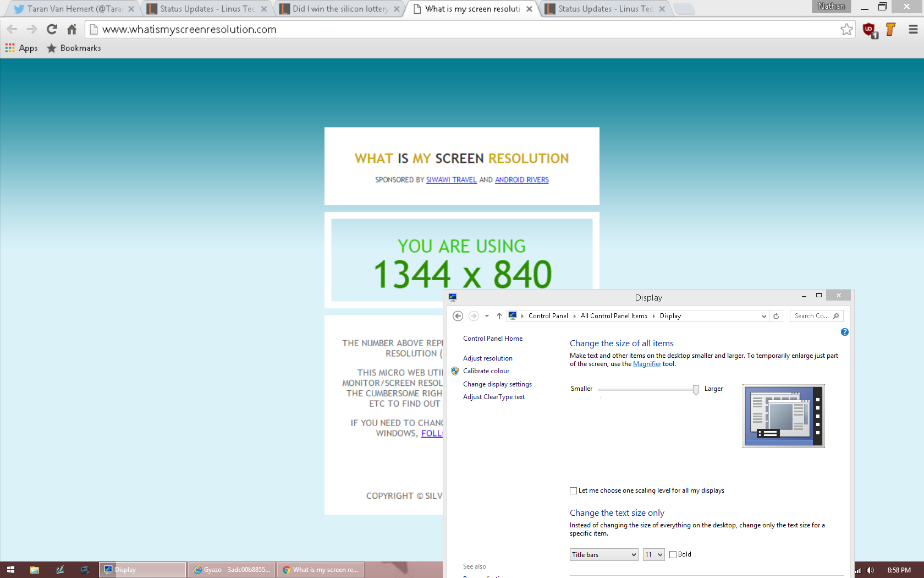Open the uBlock shield extension icon
This screenshot has height=578, width=924.
(x=870, y=30)
